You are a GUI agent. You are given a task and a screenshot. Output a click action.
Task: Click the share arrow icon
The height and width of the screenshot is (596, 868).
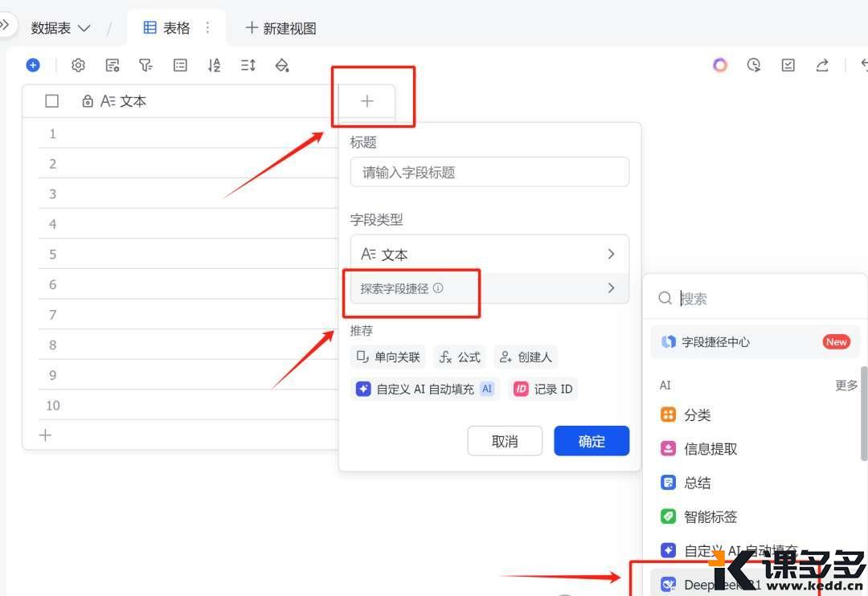(x=822, y=65)
